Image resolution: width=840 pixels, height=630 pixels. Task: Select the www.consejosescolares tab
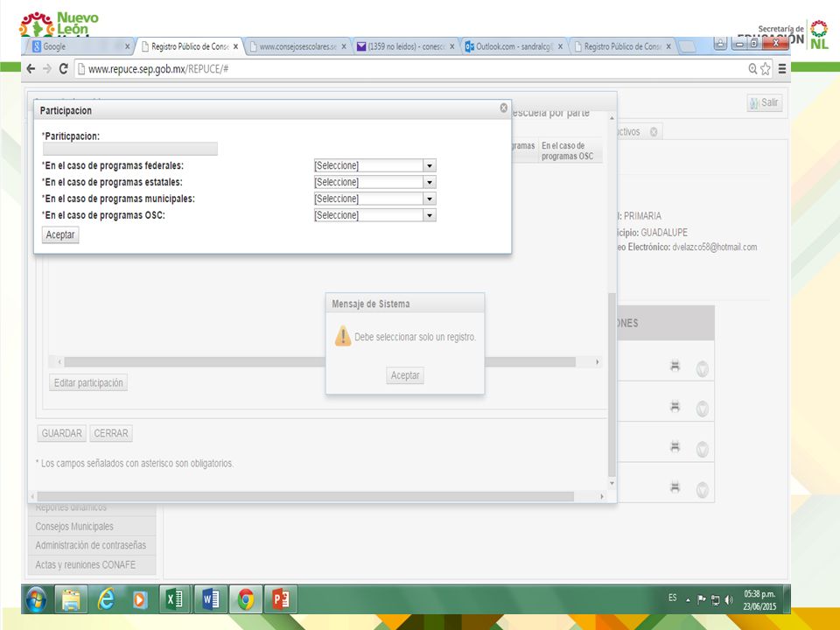[x=297, y=46]
